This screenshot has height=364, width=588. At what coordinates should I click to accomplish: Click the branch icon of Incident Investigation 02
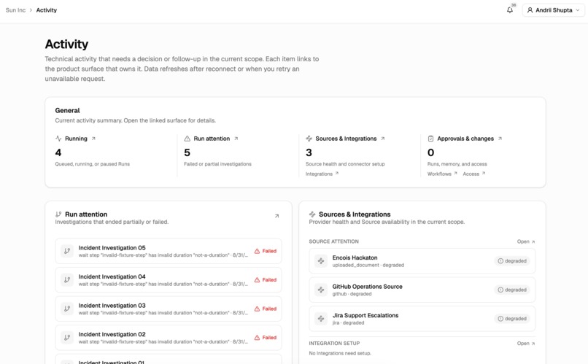click(67, 338)
